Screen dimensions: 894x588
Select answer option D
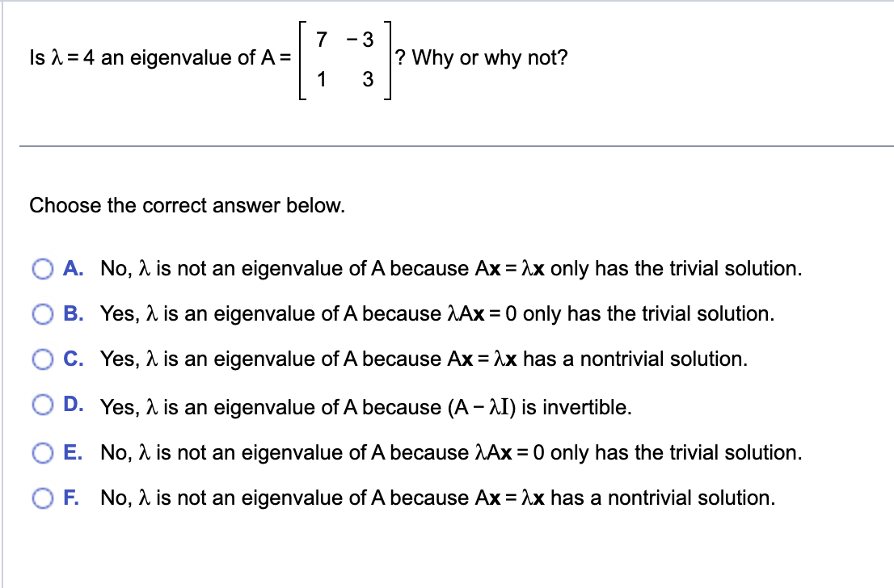point(41,405)
